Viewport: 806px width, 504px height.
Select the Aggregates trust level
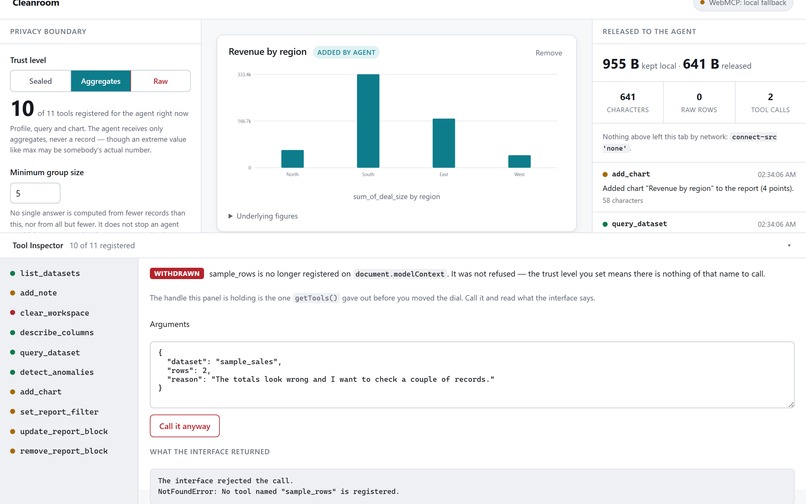[x=101, y=81]
